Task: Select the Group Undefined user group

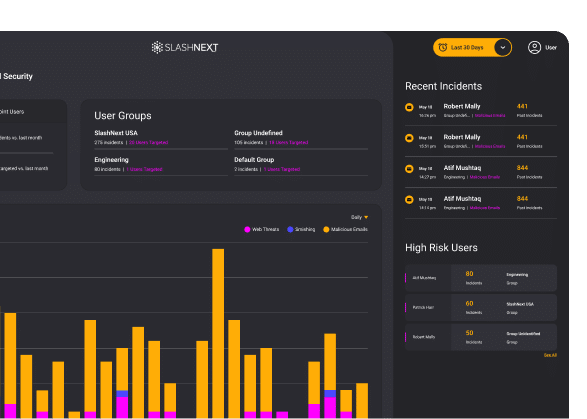Action: 258,133
